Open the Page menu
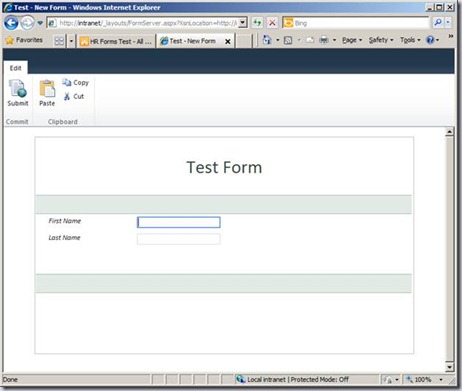Image resolution: width=462 pixels, height=391 pixels. pyautogui.click(x=352, y=40)
